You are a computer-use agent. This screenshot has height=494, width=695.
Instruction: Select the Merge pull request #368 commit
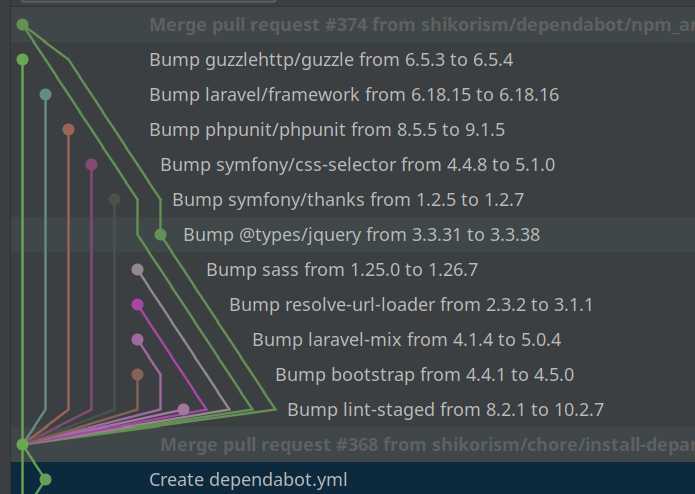(x=426, y=444)
